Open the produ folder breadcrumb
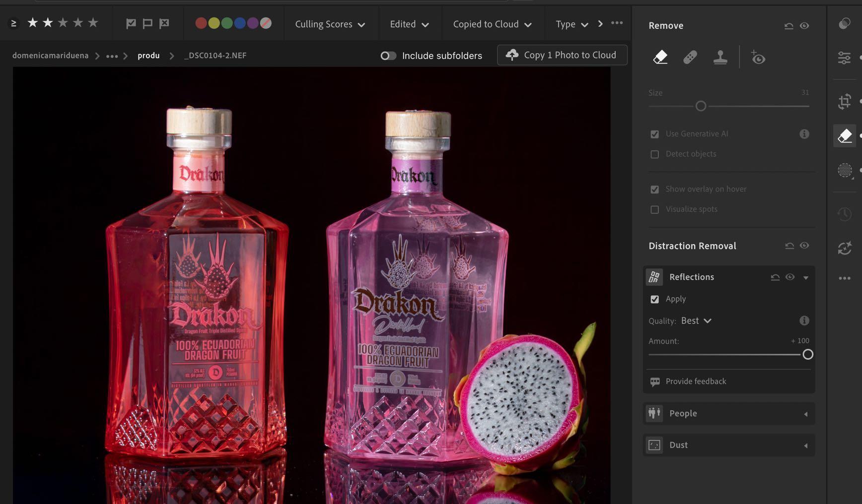This screenshot has height=504, width=862. [148, 56]
